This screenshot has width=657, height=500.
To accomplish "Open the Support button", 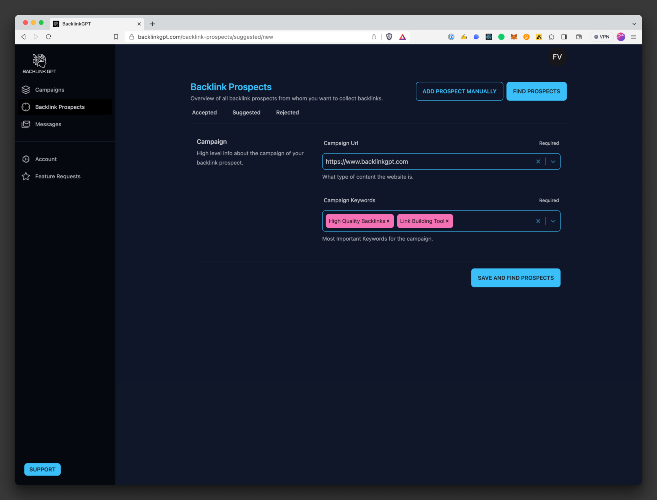I will [x=42, y=469].
